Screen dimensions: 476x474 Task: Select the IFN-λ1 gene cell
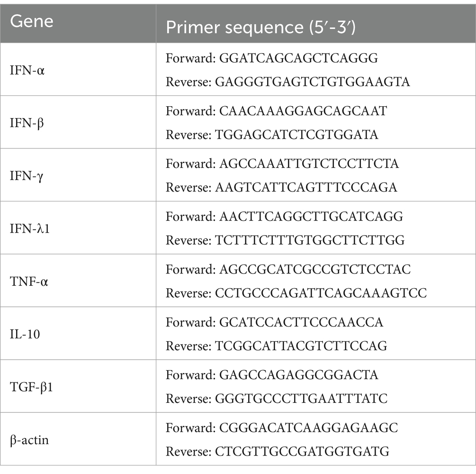(x=78, y=228)
